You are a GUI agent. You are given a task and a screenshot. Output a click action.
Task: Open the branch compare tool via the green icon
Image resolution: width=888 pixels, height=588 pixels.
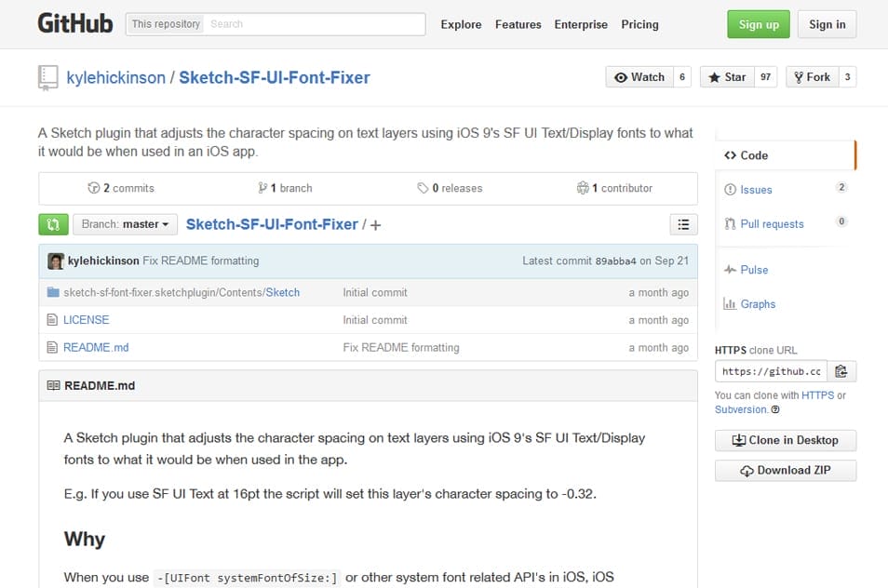[53, 224]
